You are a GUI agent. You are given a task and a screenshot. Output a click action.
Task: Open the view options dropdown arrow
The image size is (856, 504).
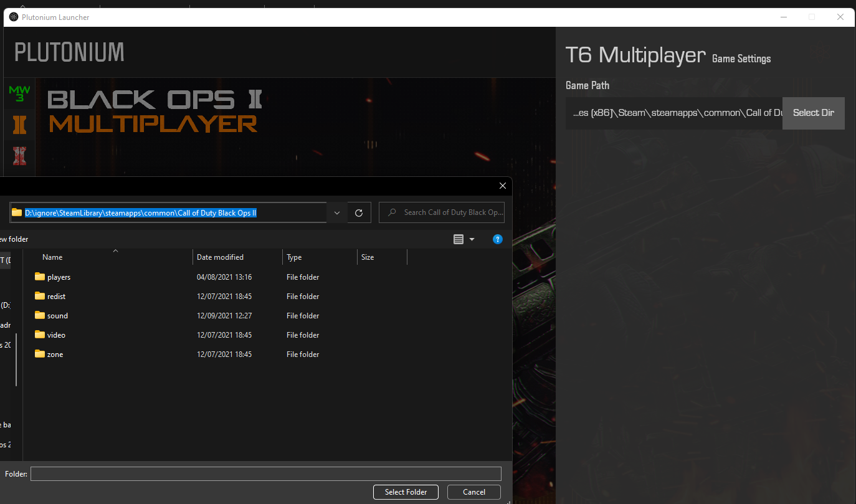tap(472, 239)
